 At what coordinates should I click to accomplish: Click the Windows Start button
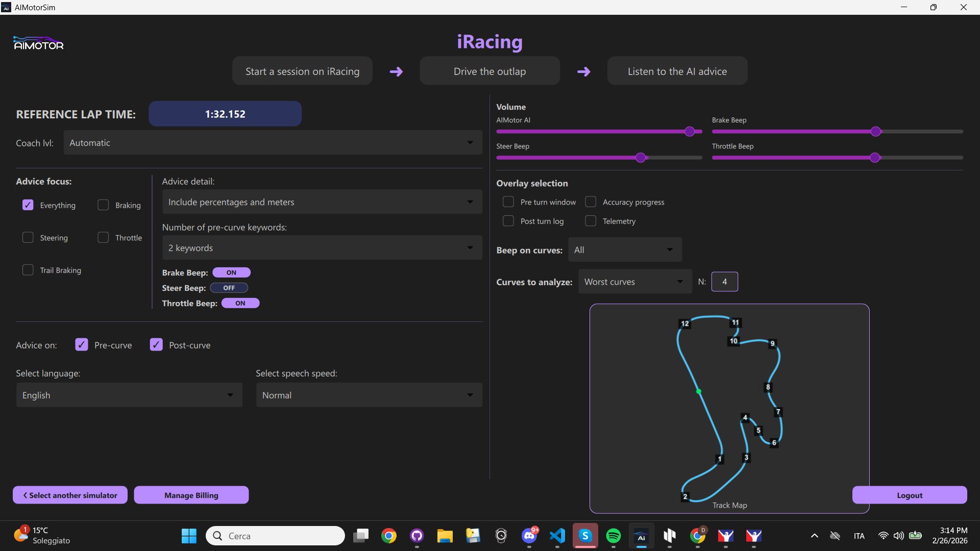click(189, 536)
